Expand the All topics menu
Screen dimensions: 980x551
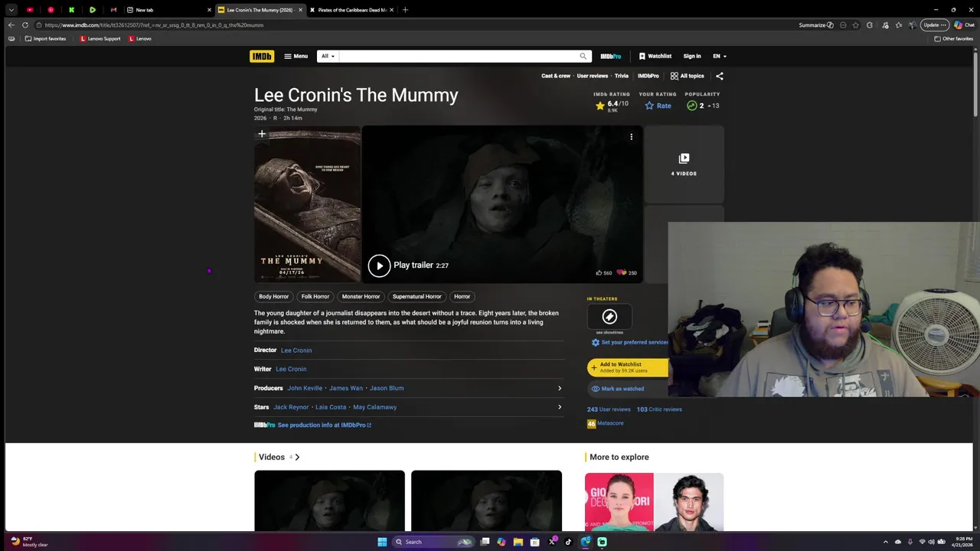click(x=688, y=76)
